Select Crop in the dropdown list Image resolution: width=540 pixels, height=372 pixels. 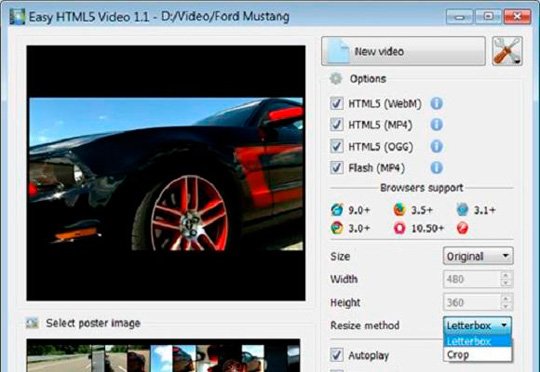pos(477,354)
